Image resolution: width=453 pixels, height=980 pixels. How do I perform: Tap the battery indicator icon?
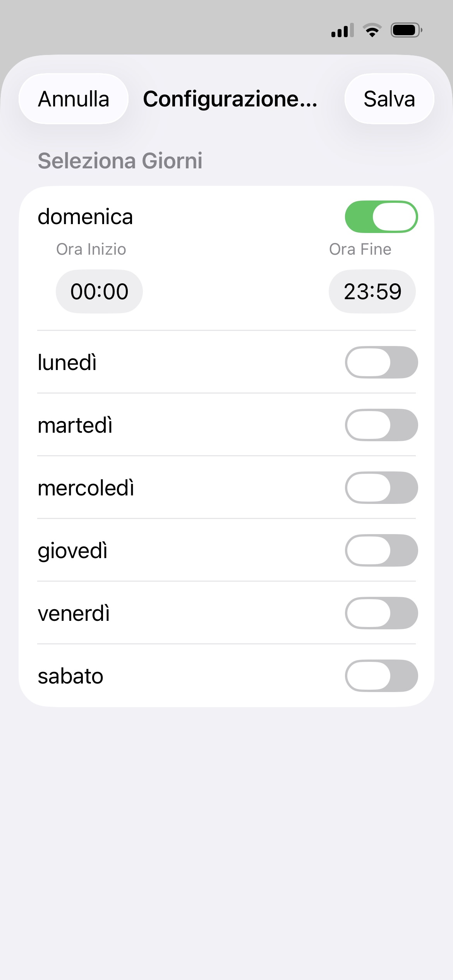coord(406,30)
